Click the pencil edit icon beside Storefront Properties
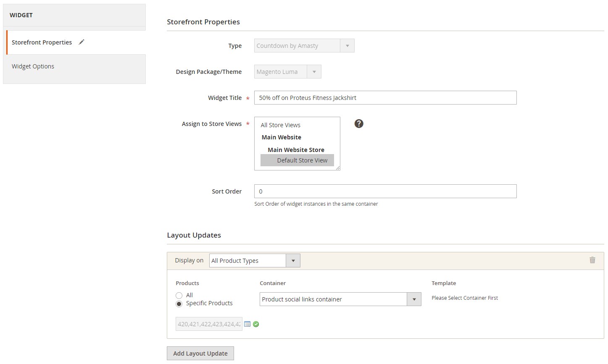The width and height of the screenshot is (608, 364). tap(82, 42)
